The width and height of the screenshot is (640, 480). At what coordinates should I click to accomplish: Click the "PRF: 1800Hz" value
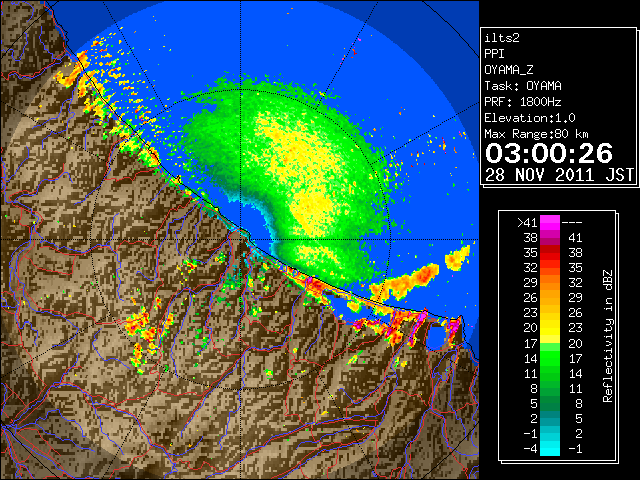tap(523, 102)
